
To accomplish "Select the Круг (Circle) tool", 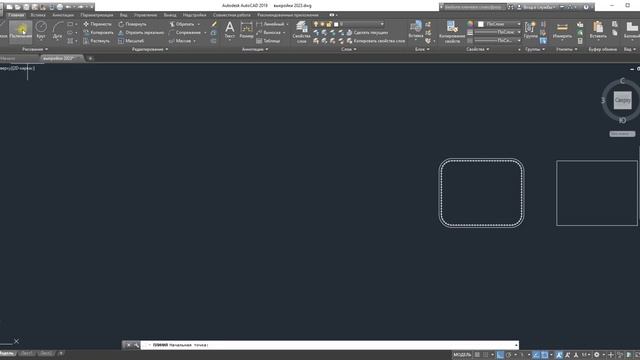I will 41,31.
